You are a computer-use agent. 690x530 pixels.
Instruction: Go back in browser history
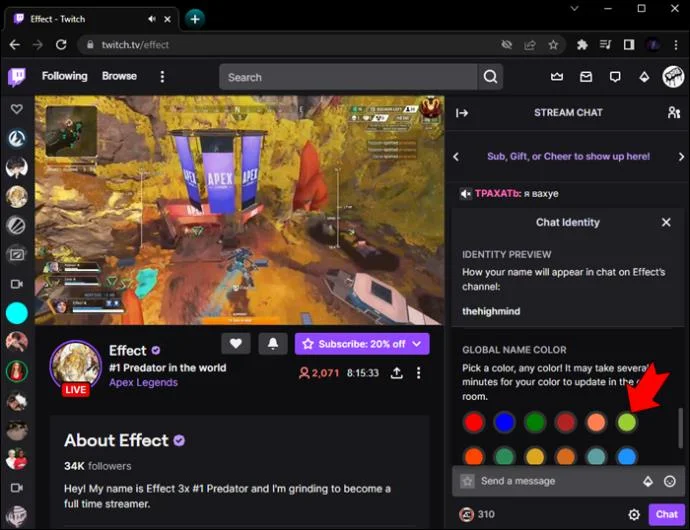click(x=15, y=45)
